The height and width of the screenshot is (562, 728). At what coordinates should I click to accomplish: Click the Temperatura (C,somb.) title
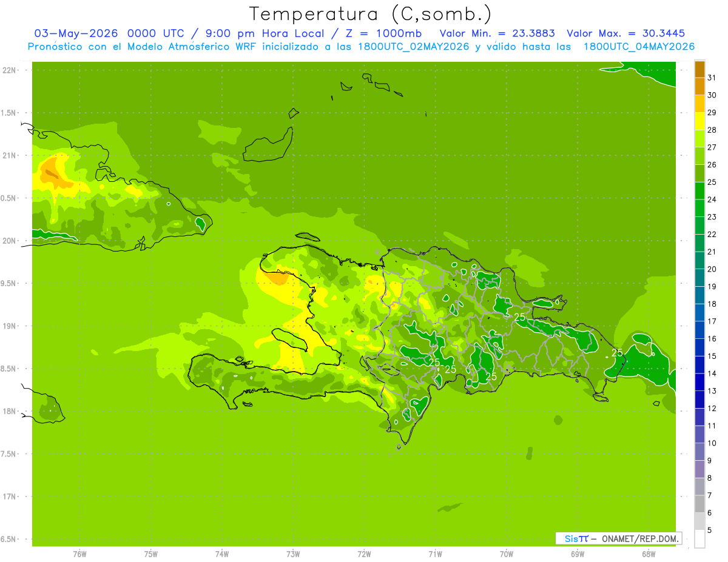pyautogui.click(x=370, y=15)
